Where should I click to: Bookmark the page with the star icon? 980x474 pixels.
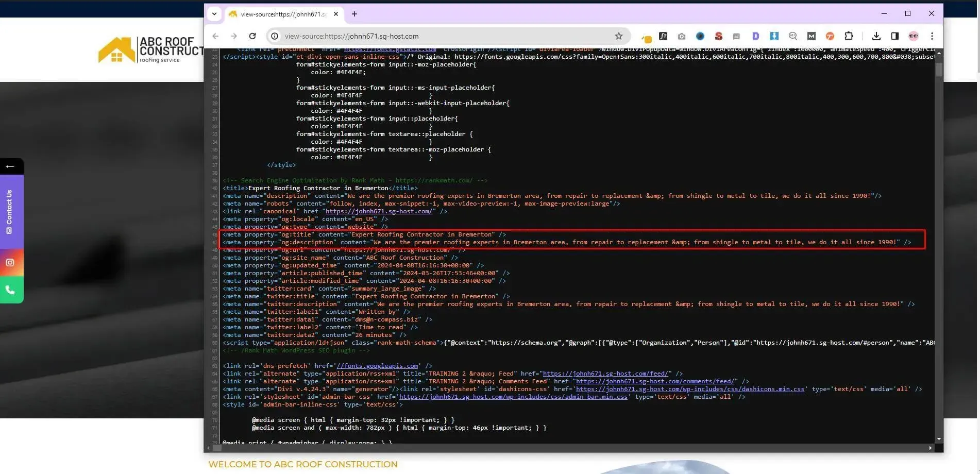pyautogui.click(x=618, y=36)
